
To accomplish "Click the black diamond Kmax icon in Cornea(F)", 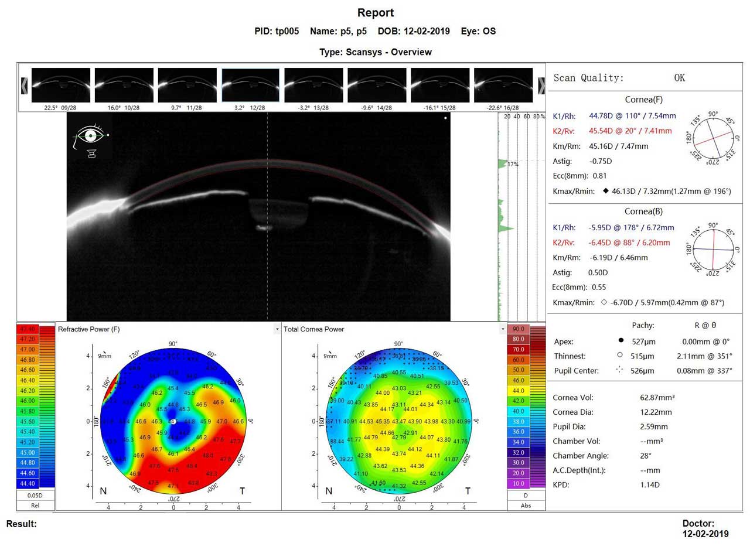I will point(605,190).
